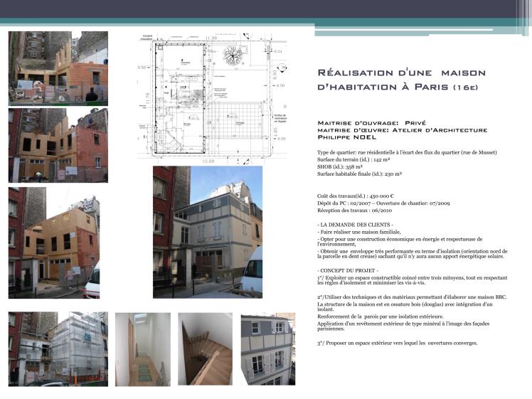Click the '1°/ Exploiter un espace constructible' paragraph
Viewport: 532px width, 399px height.
point(413,280)
